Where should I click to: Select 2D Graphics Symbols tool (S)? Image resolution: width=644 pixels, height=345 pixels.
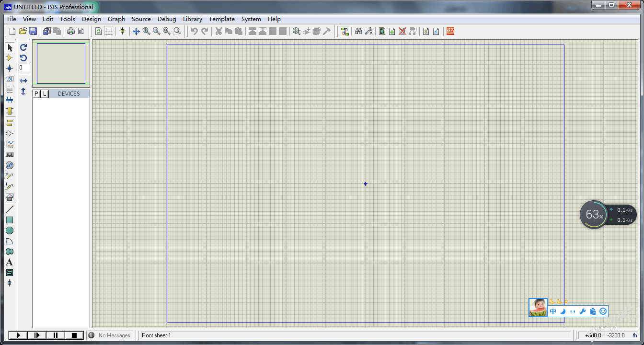(x=10, y=273)
